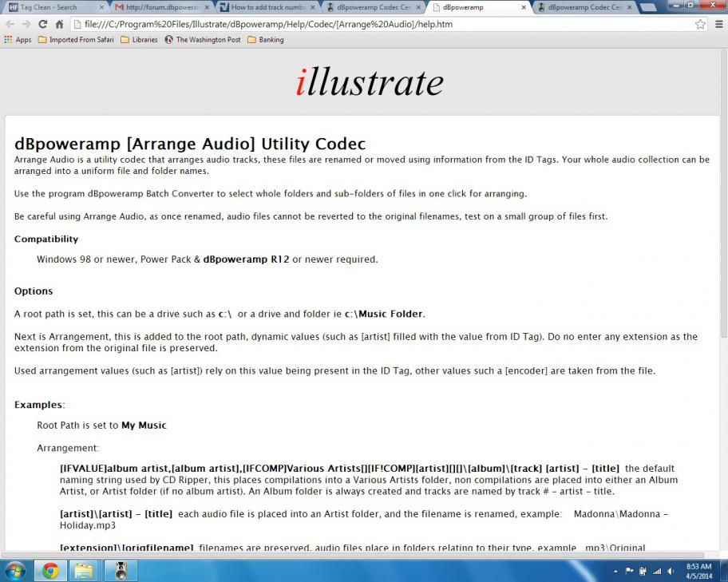The height and width of the screenshot is (582, 728).
Task: Show hidden system tray icons arrow
Action: point(615,571)
